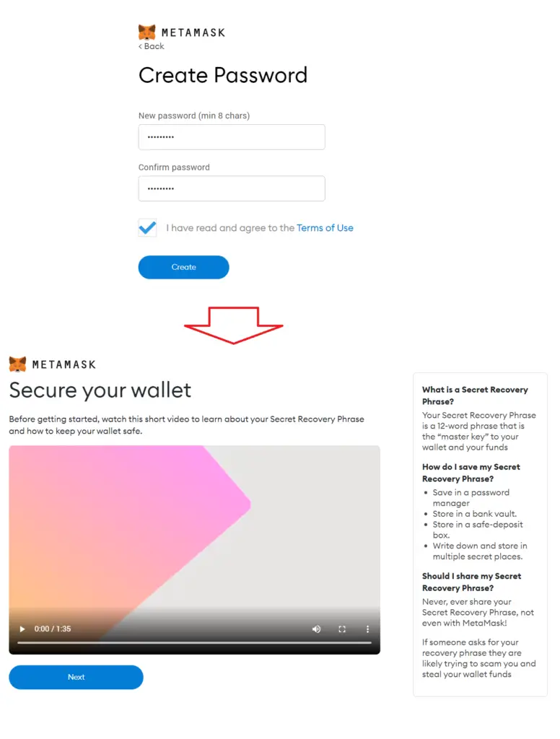
Task: Seek on the video progress bar
Action: pyautogui.click(x=194, y=642)
